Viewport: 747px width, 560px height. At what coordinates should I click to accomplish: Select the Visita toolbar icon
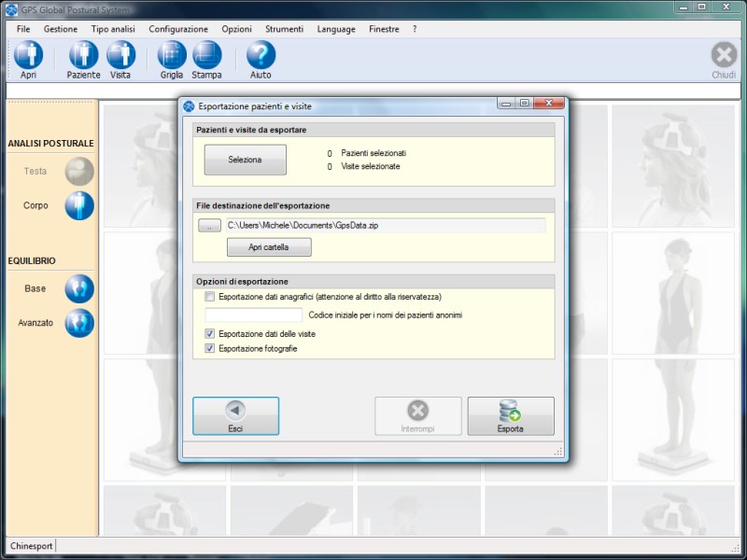click(x=120, y=55)
